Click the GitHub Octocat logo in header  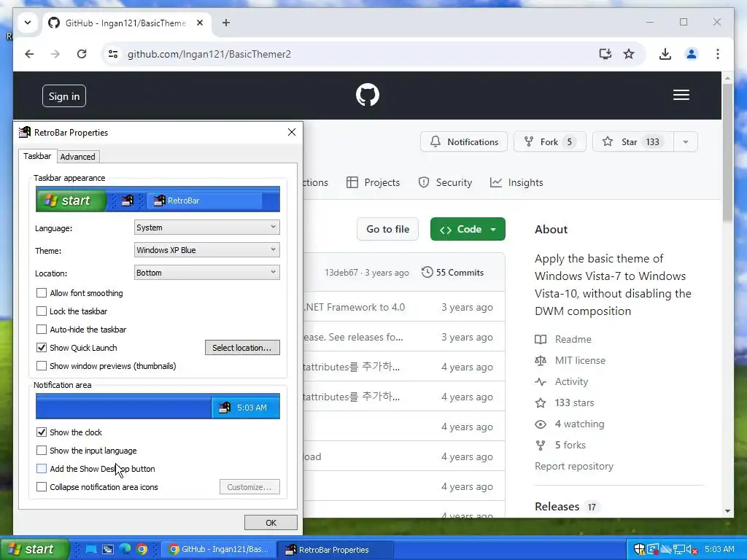[368, 95]
